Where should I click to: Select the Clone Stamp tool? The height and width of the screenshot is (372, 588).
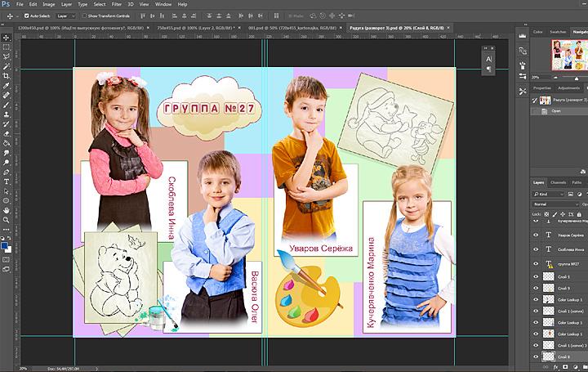6,114
